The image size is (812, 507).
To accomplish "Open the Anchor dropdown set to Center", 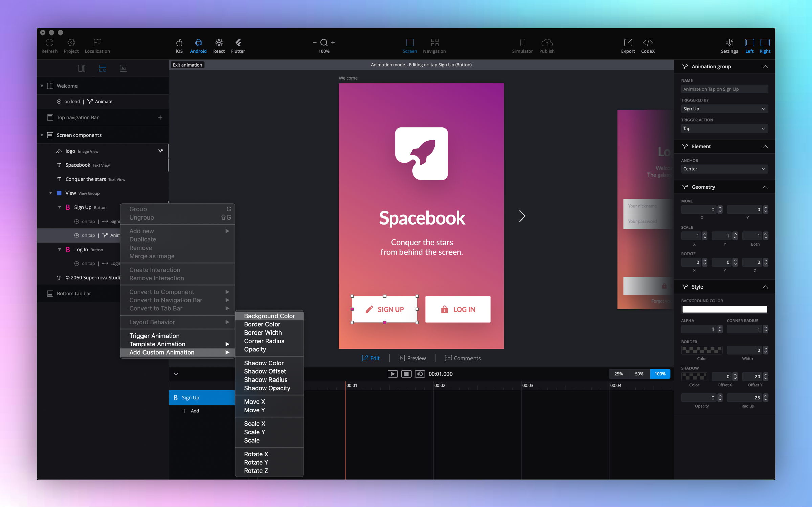I will [x=724, y=169].
